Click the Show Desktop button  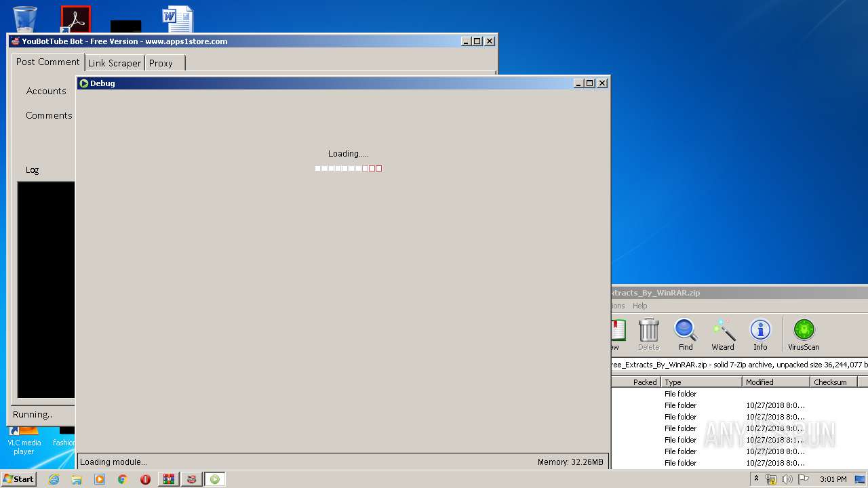[861, 479]
